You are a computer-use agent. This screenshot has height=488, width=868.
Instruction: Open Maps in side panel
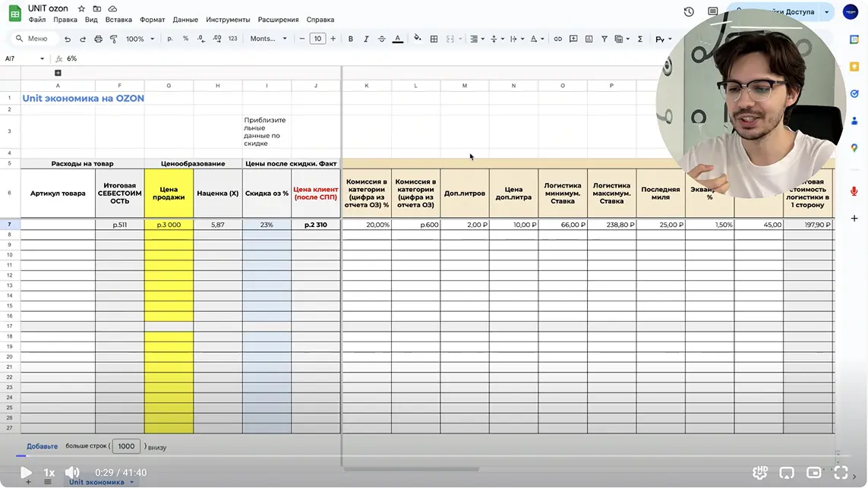click(x=854, y=148)
